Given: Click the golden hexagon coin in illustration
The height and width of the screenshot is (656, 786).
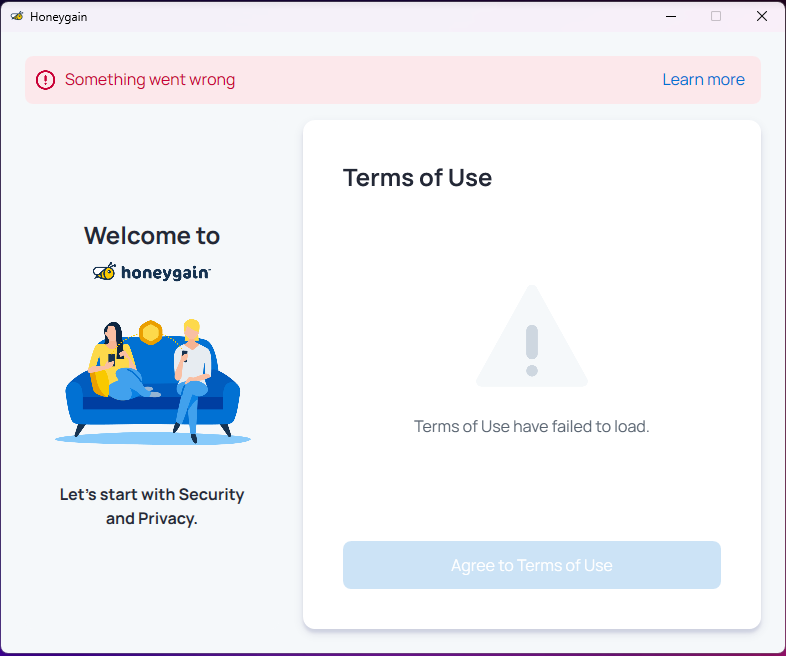Looking at the screenshot, I should [150, 332].
